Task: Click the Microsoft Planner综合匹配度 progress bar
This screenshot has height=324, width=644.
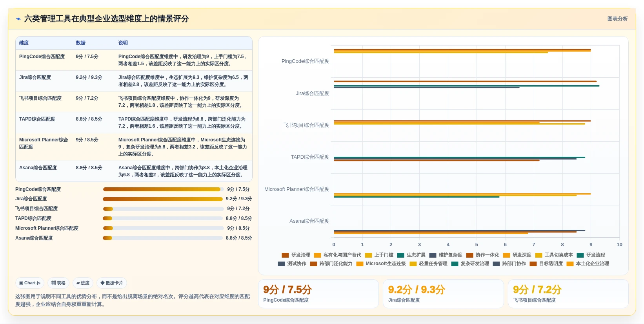Action: [x=163, y=228]
